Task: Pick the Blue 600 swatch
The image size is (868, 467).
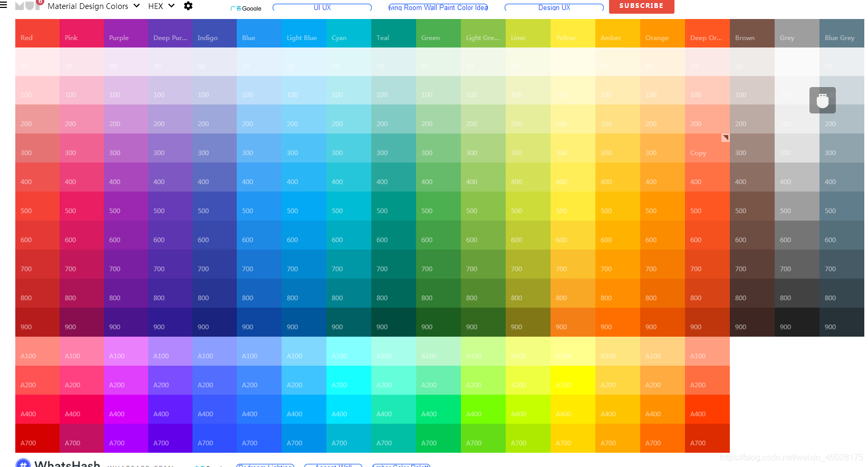Action: [x=259, y=235]
